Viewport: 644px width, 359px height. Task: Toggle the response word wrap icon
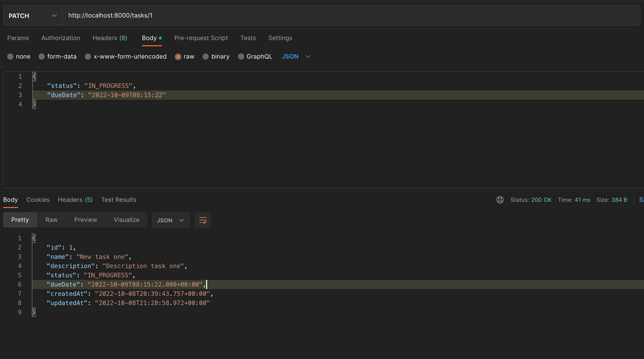point(203,220)
